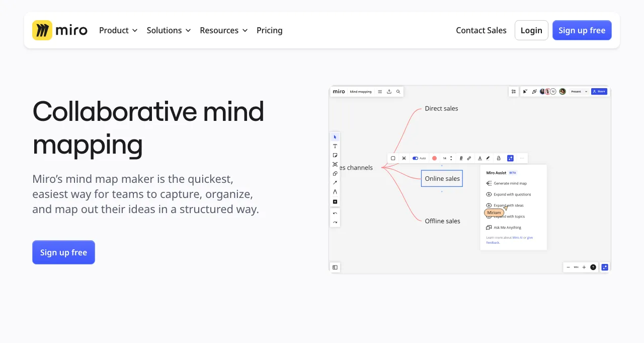Open the salmon-red color swatch in the node toolbar

[x=434, y=158]
